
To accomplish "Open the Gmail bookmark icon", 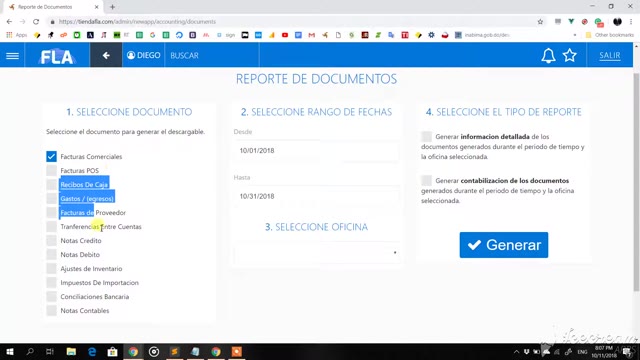I will (312, 35).
